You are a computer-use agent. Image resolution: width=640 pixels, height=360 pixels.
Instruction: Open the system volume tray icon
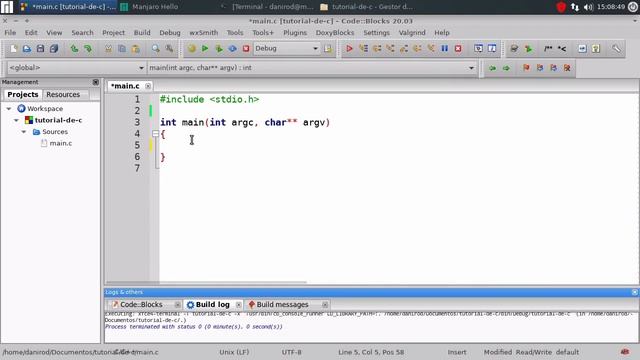coord(588,7)
